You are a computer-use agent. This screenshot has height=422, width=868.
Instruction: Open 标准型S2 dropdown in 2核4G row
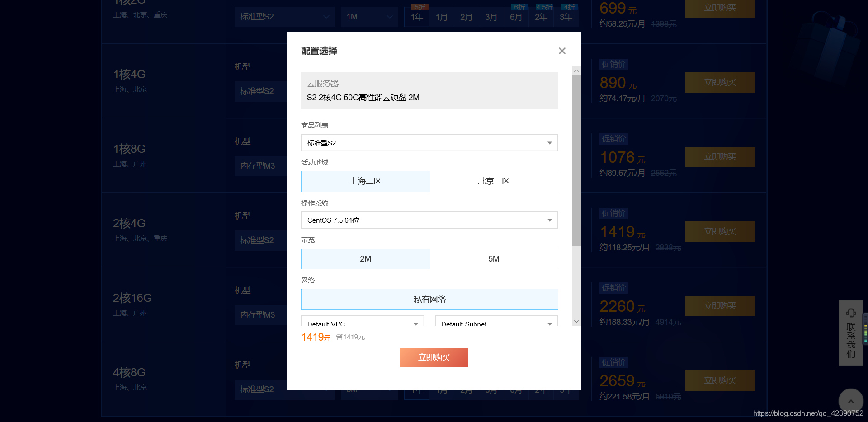click(261, 240)
